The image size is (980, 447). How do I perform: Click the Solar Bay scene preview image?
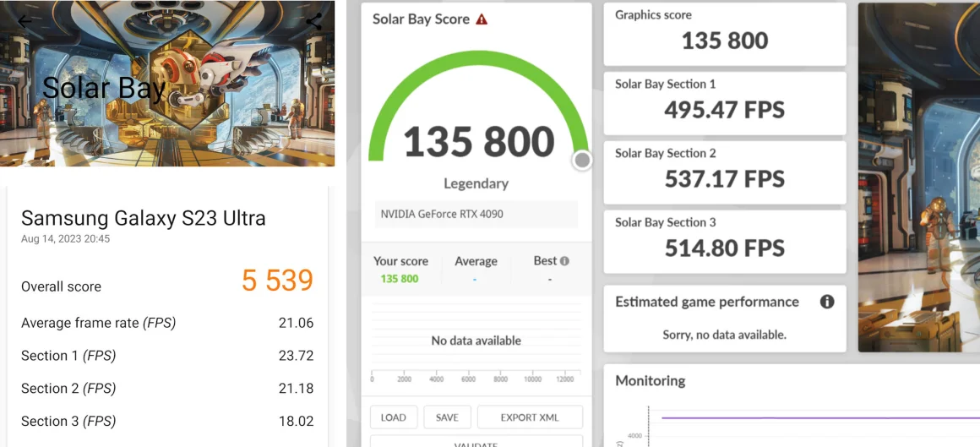click(x=919, y=177)
